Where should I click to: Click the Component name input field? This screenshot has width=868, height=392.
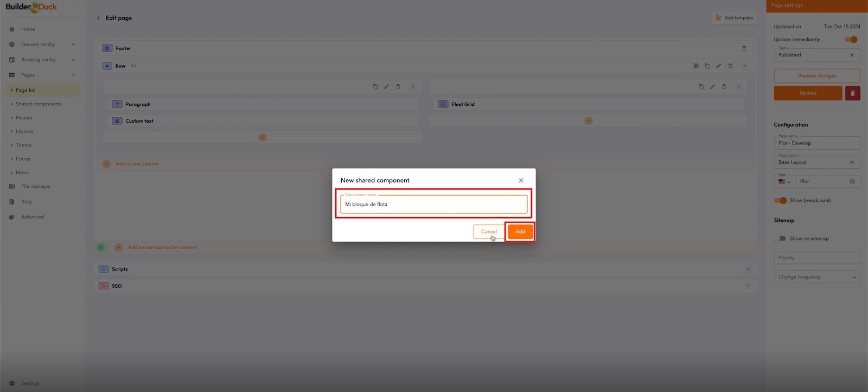point(433,205)
